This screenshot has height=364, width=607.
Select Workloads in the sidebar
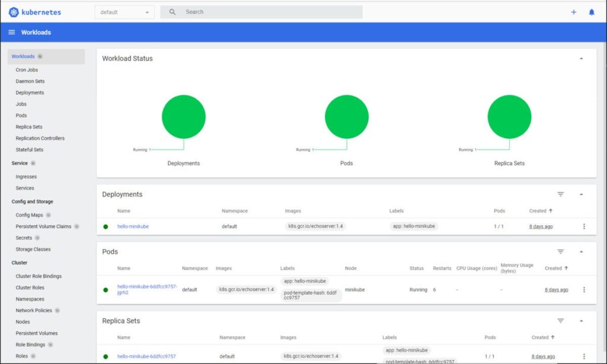pos(23,56)
